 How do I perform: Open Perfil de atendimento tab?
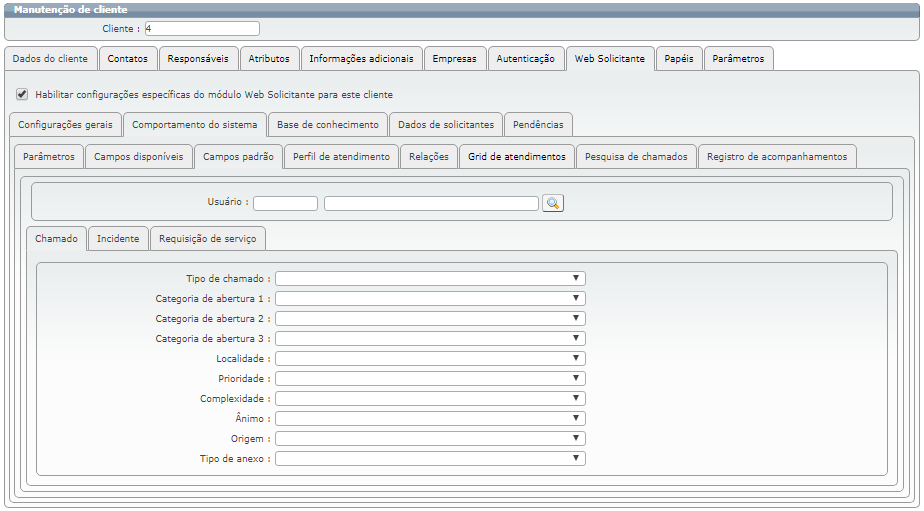tap(341, 157)
